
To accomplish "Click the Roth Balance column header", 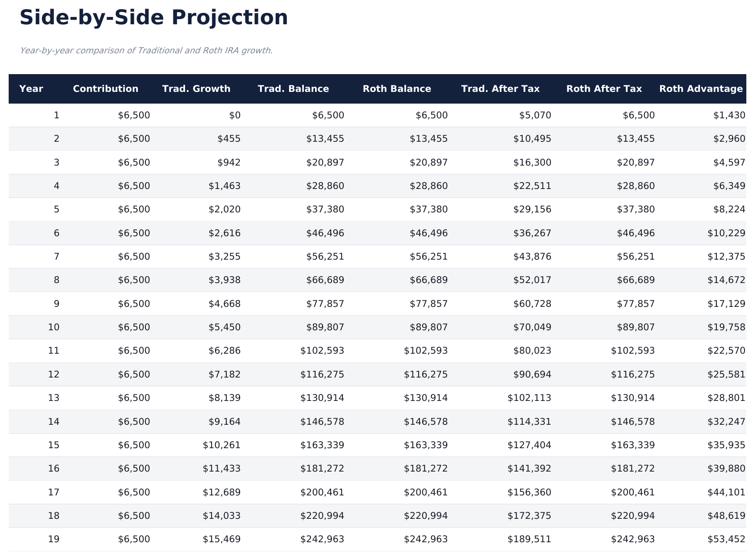I will pyautogui.click(x=397, y=89).
